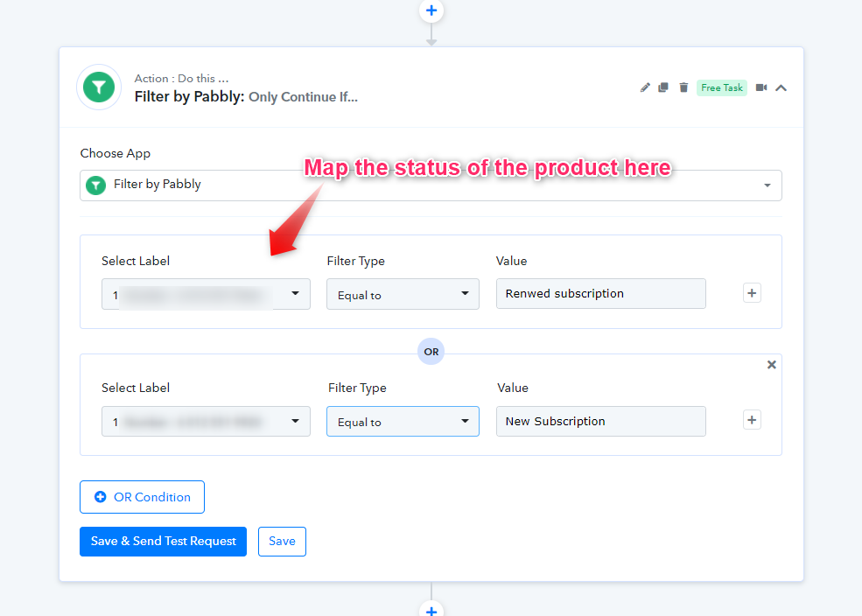This screenshot has height=616, width=862.
Task: Open the Choose App dropdown
Action: pos(431,185)
